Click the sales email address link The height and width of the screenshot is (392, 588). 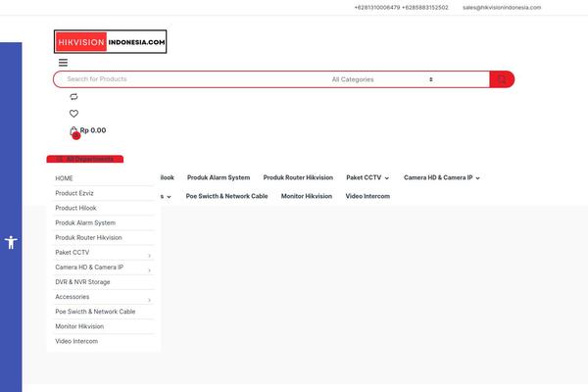(x=502, y=8)
